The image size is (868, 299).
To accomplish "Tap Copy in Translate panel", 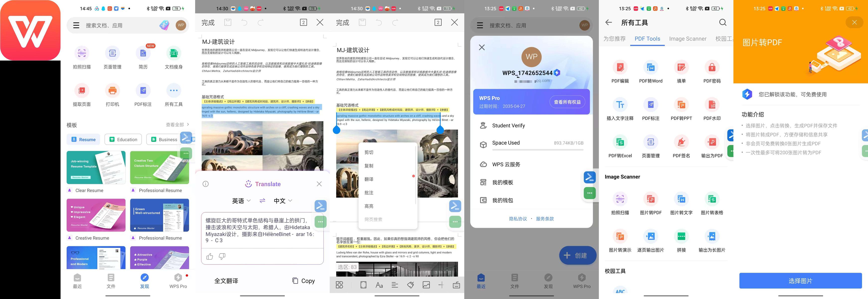I will click(304, 281).
